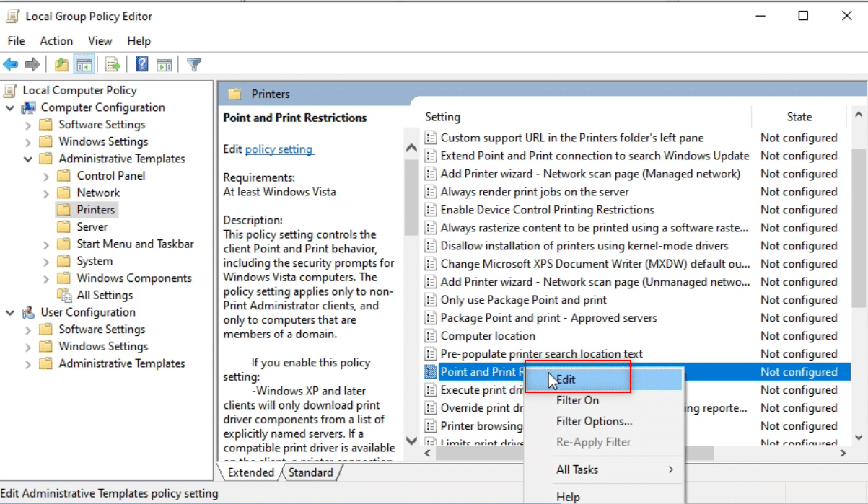Select the Server tree item
The width and height of the screenshot is (868, 504).
pyautogui.click(x=92, y=226)
